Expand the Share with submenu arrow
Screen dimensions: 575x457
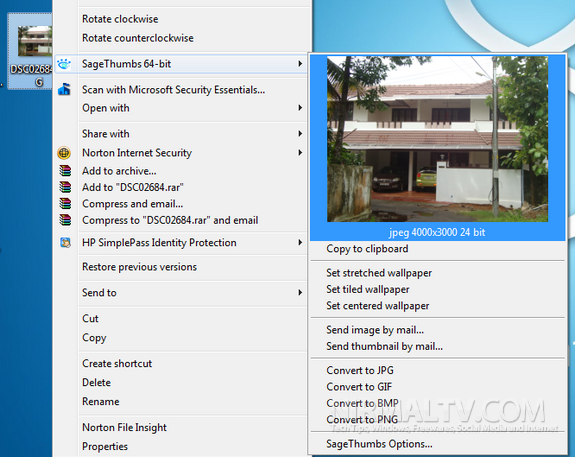point(300,134)
